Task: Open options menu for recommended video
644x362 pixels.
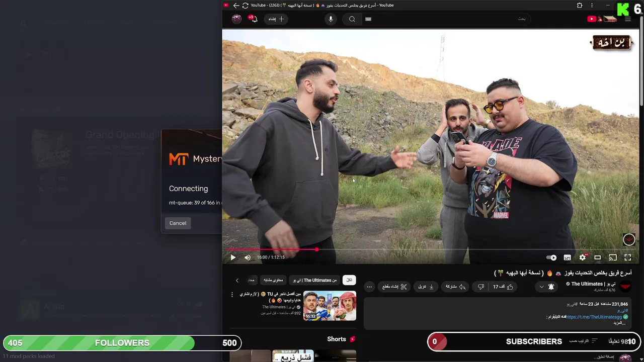Action: coord(232,295)
